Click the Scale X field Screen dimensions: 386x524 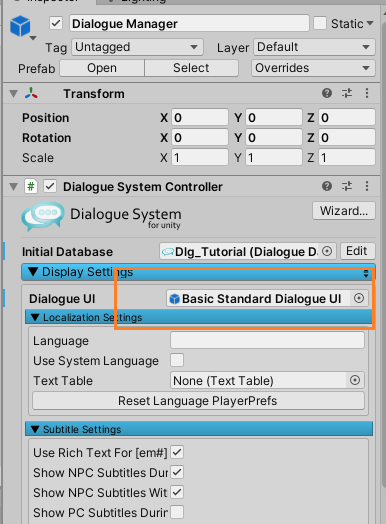(200, 157)
